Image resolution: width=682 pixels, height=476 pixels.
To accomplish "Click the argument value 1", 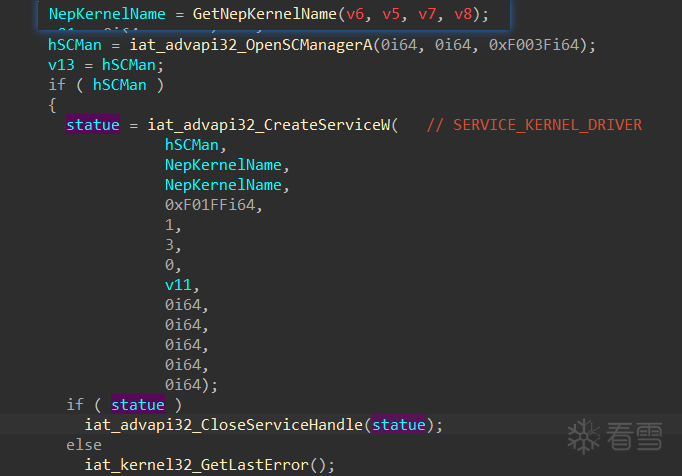I will (x=169, y=225).
